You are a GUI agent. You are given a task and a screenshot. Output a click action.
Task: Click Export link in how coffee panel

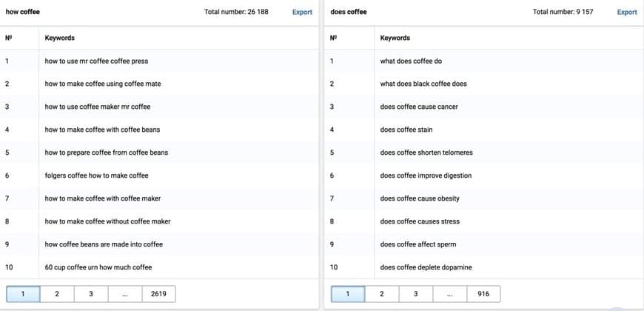(x=302, y=12)
